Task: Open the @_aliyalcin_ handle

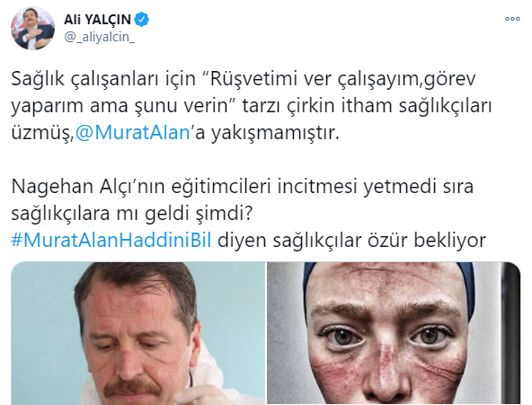Action: tap(100, 37)
